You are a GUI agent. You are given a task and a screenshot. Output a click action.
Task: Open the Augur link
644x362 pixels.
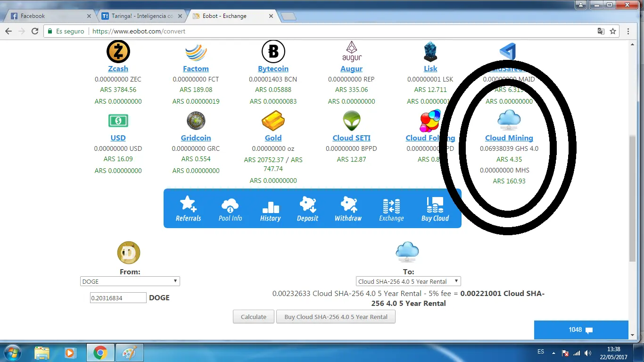coord(351,69)
